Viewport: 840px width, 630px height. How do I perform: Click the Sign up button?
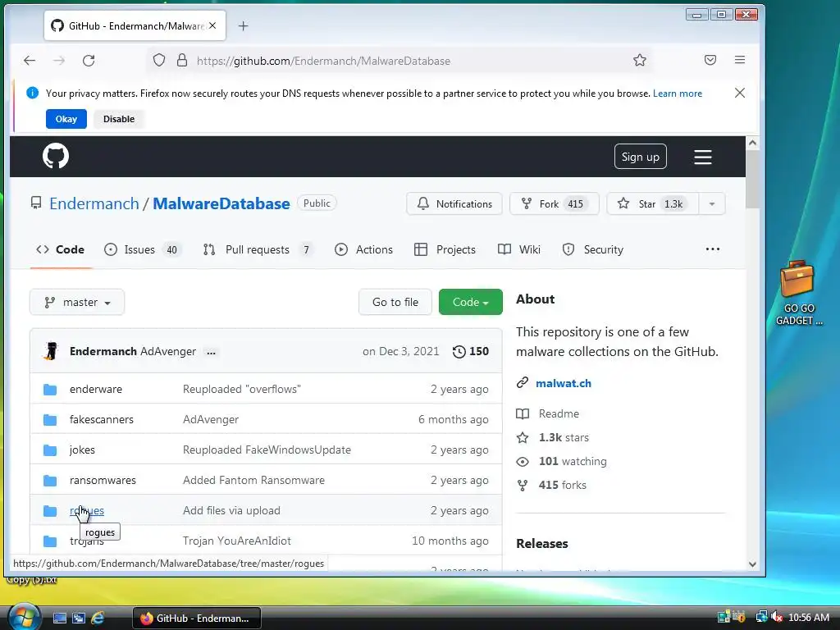(x=640, y=157)
